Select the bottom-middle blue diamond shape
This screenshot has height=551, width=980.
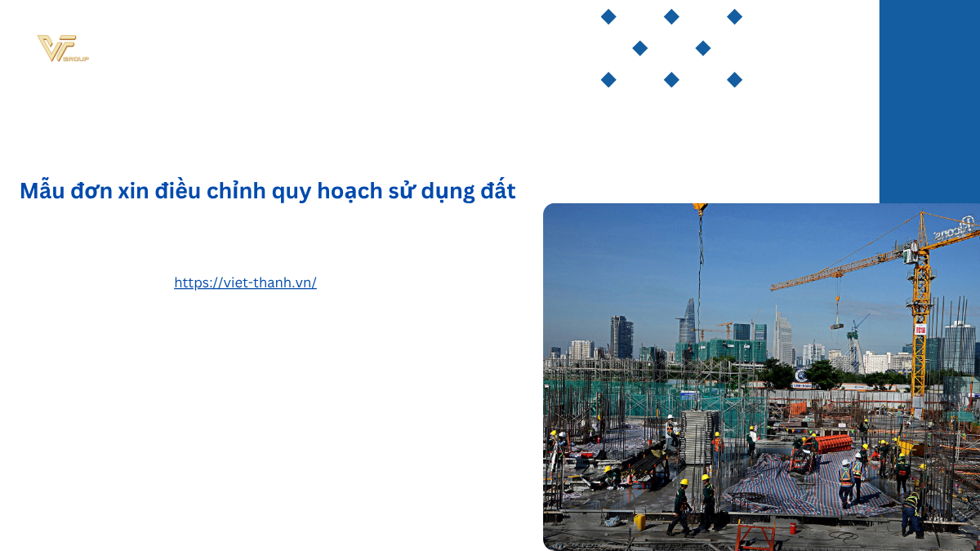tap(671, 79)
